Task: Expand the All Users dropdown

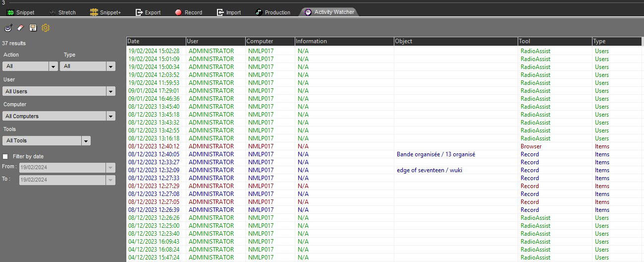Action: pyautogui.click(x=111, y=91)
